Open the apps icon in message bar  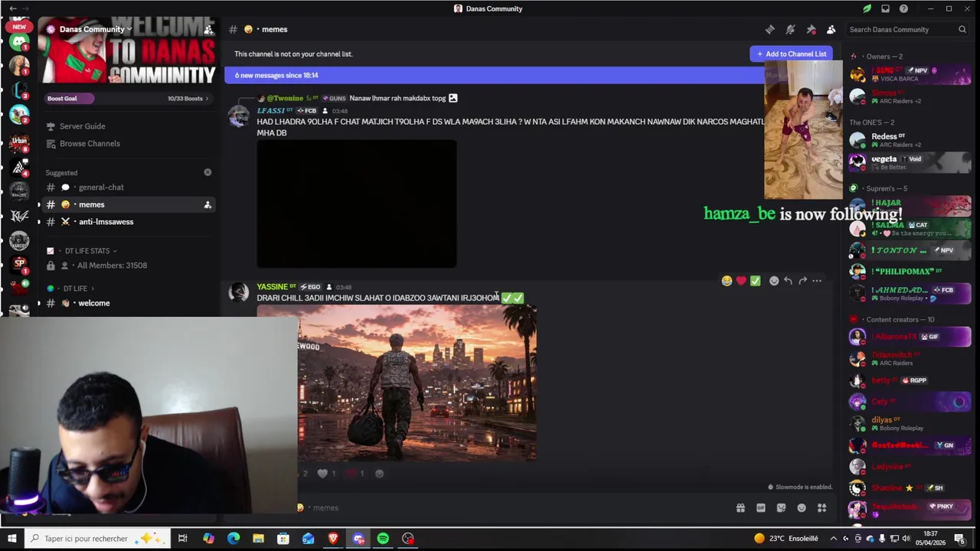(x=822, y=507)
